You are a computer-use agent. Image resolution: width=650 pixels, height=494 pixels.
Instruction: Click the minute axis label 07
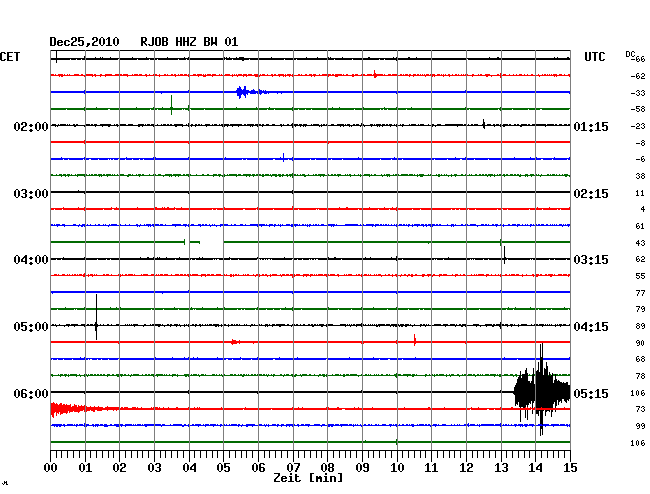293,468
